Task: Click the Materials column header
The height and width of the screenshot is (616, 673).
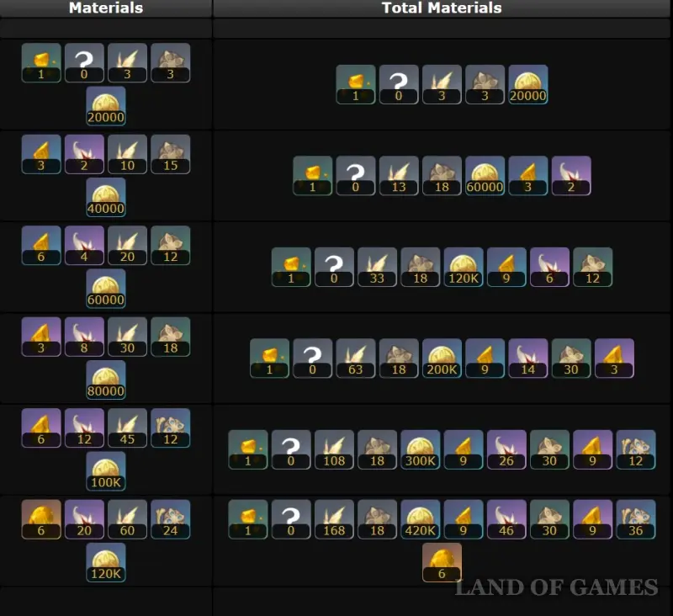Action: [x=106, y=8]
